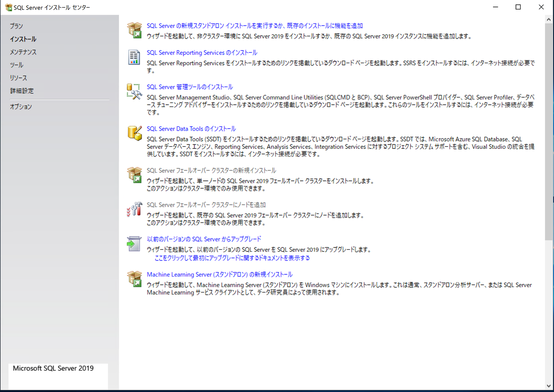Viewport: 554px width, 392px height.
Task: Switch to the ツール sidebar page
Action: [x=16, y=65]
